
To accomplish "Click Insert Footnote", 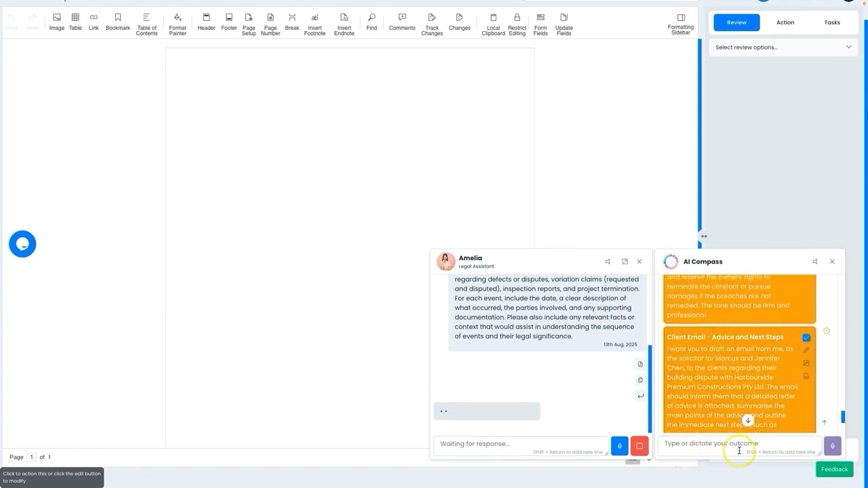I will point(315,24).
